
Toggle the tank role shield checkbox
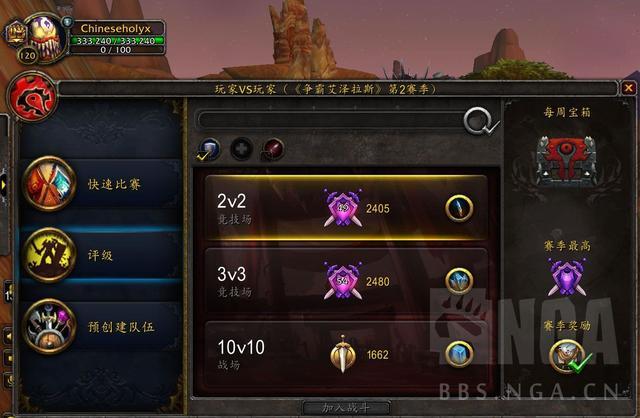209,149
